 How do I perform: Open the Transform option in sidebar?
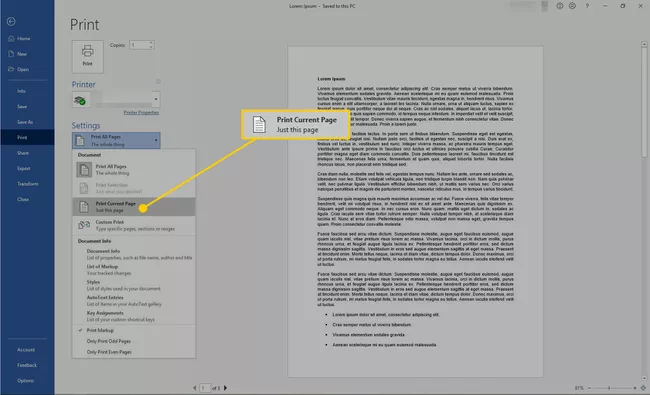[x=28, y=184]
